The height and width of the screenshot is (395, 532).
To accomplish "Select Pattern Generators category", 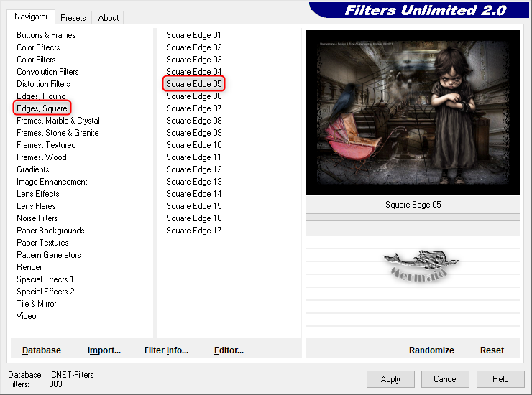I will point(49,255).
